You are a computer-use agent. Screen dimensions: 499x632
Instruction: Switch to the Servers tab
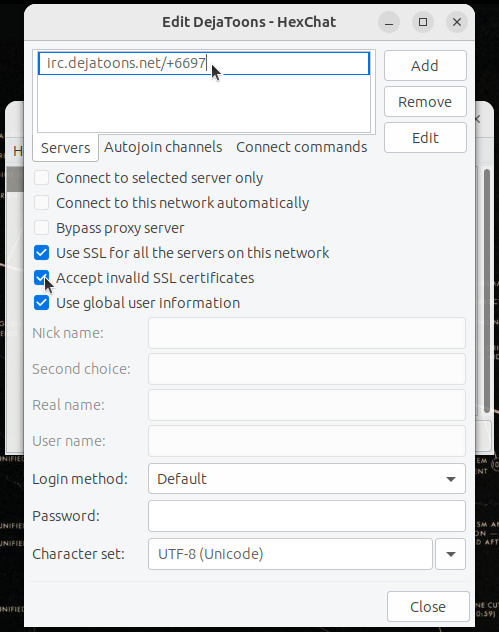[65, 148]
